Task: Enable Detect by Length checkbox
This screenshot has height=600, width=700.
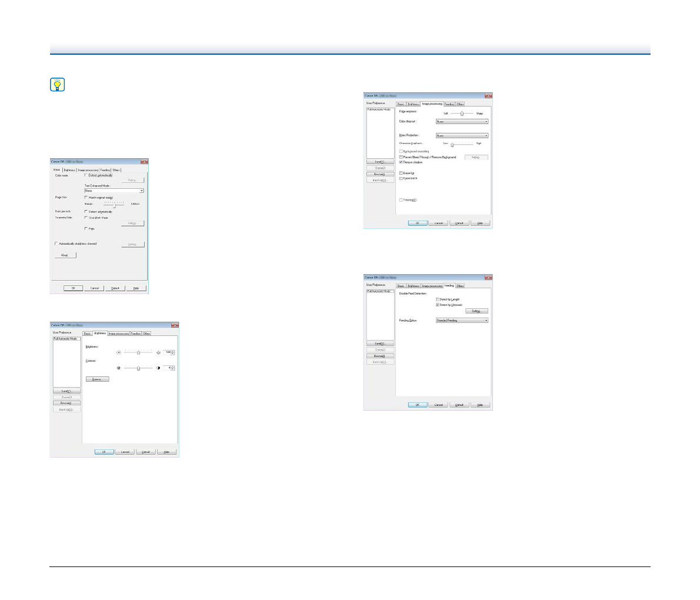Action: [438, 299]
